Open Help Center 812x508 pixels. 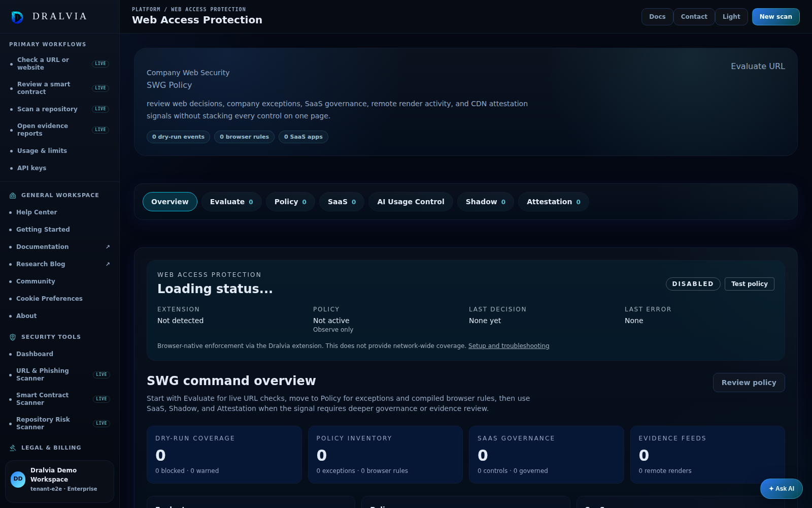[59, 212]
